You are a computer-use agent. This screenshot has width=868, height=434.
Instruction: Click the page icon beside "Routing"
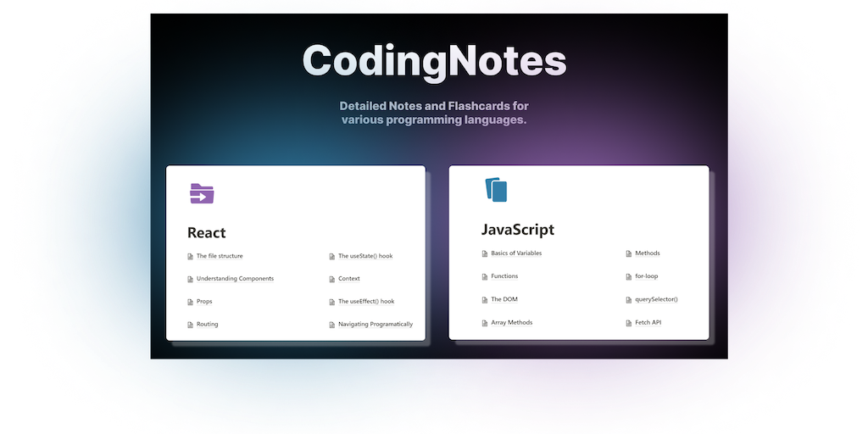coord(191,325)
